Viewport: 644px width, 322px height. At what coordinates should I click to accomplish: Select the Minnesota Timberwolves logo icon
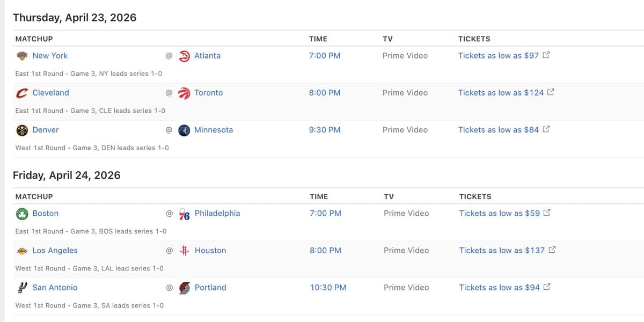(x=184, y=129)
